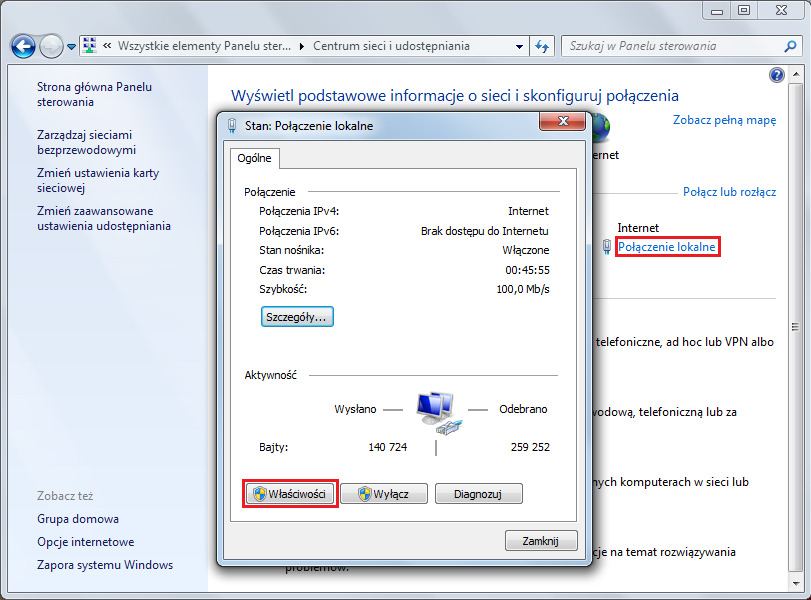Image resolution: width=811 pixels, height=600 pixels.
Task: Open 'Zarządzaj sieciami bezprzewodowymi' link
Action: point(86,142)
